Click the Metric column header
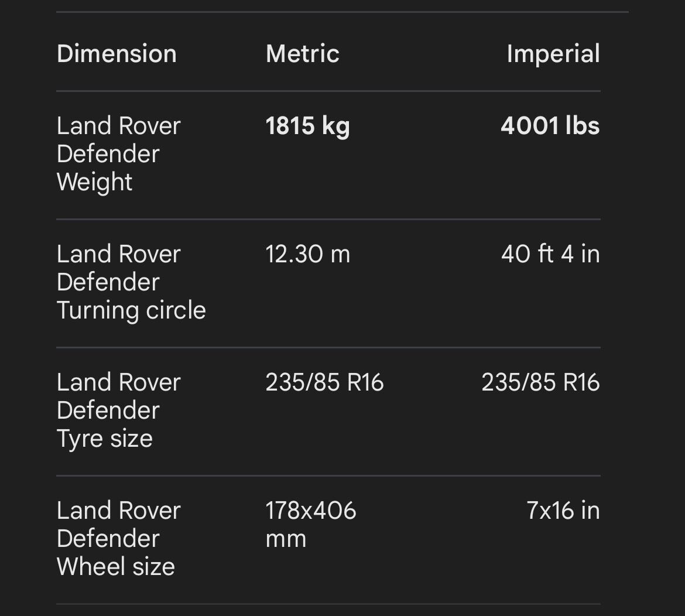This screenshot has width=685, height=616. pos(302,54)
